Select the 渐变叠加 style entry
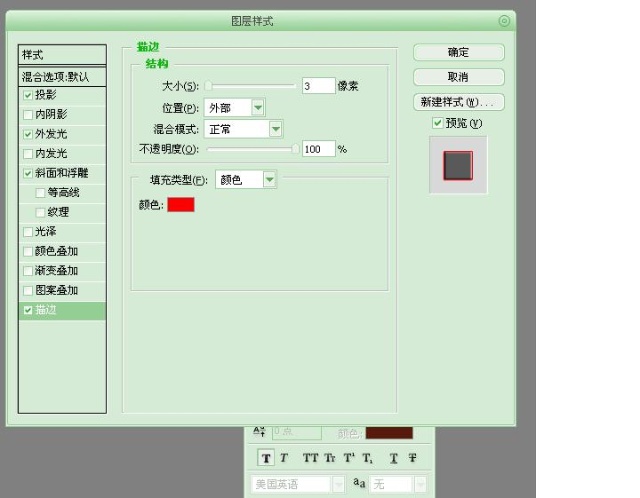The height and width of the screenshot is (498, 640). click(x=56, y=271)
